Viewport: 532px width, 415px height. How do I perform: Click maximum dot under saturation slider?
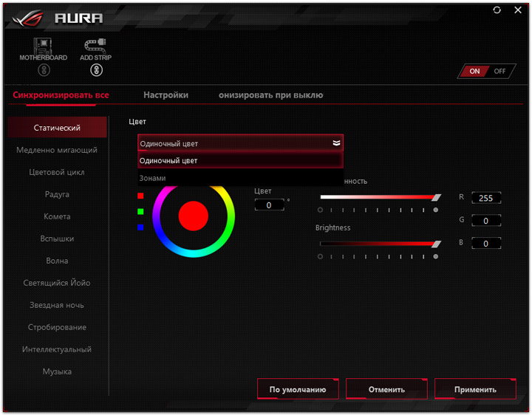coord(436,210)
